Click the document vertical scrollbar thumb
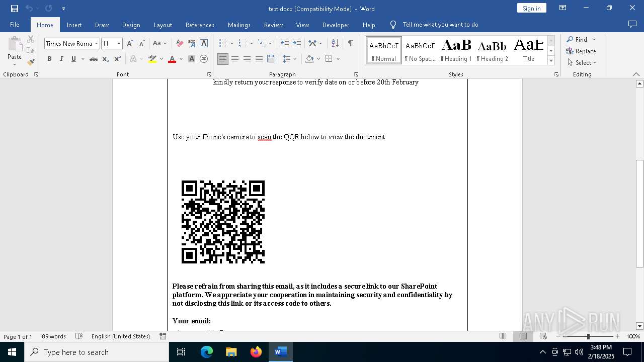 pos(639,214)
